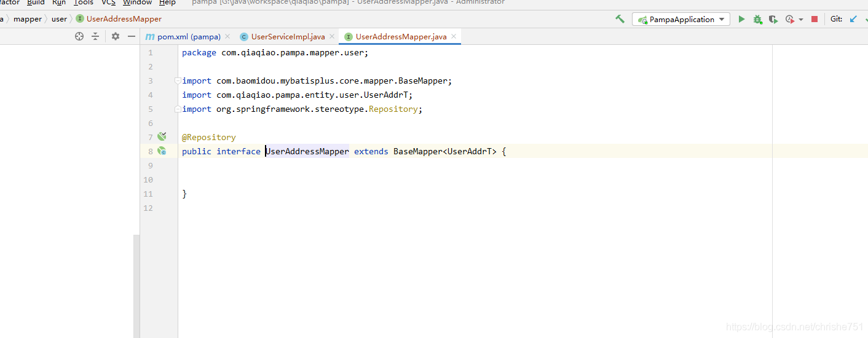Run PampaApplication with the green play icon
Viewport: 868px width, 338px height.
pyautogui.click(x=741, y=19)
